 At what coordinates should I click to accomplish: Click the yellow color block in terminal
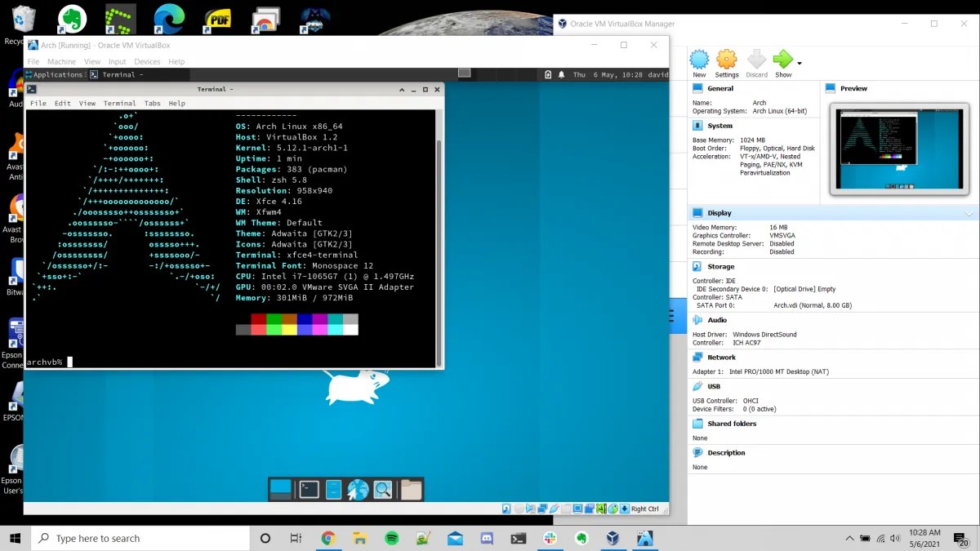pyautogui.click(x=289, y=330)
